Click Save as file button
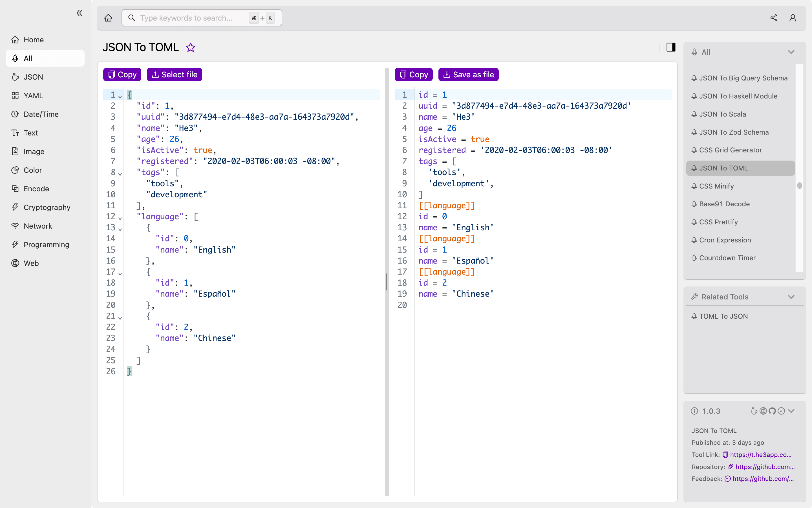The height and width of the screenshot is (508, 812). (468, 75)
